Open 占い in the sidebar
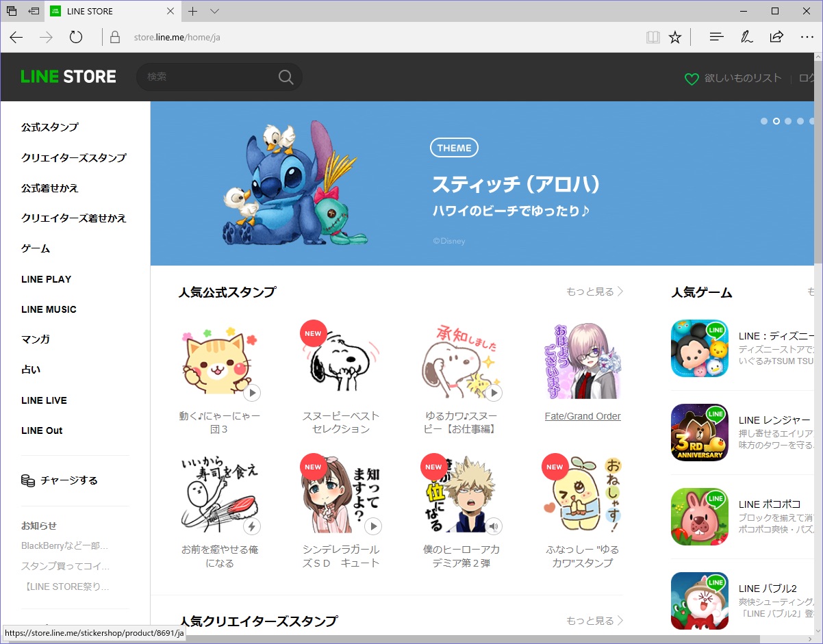Screen dimensions: 823x644 point(31,370)
